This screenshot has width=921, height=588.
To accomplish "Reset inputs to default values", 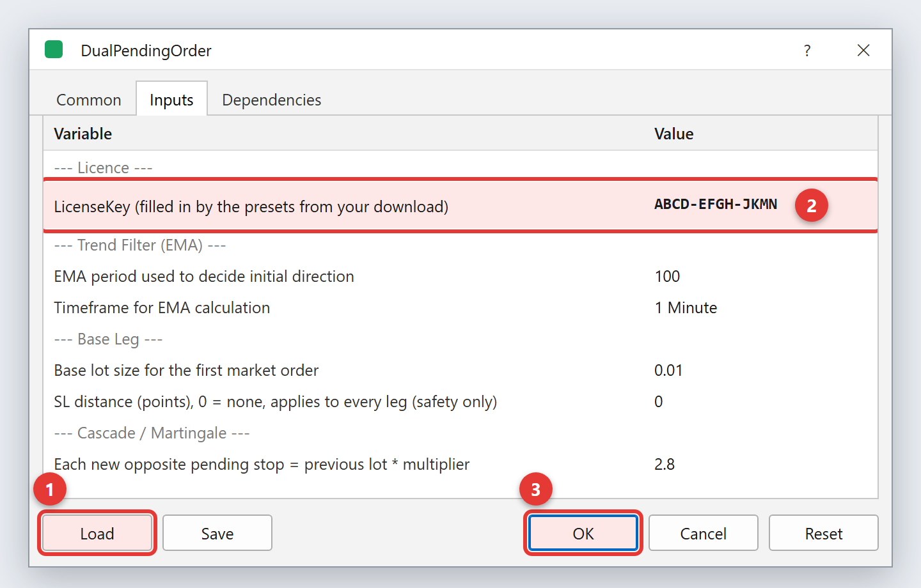I will point(824,533).
